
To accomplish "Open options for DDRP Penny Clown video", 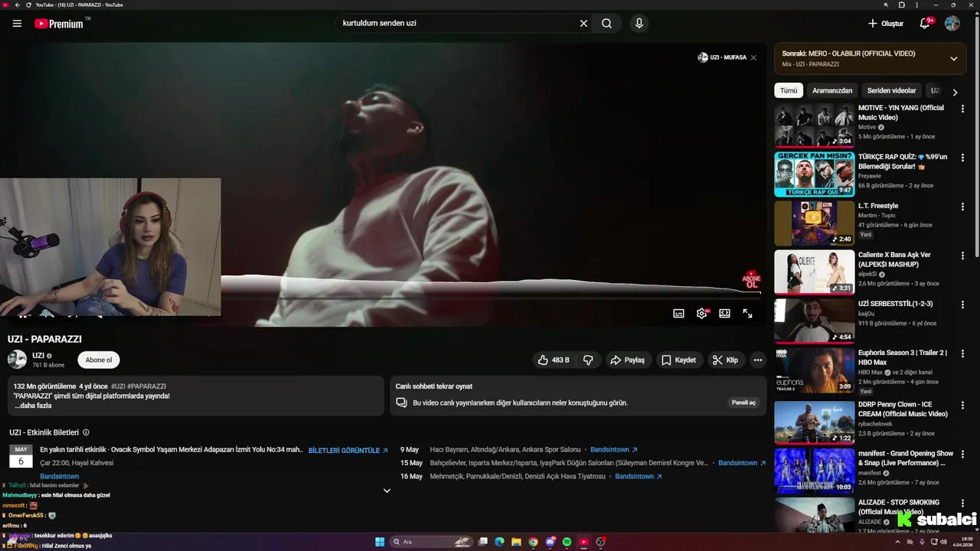I will [962, 406].
